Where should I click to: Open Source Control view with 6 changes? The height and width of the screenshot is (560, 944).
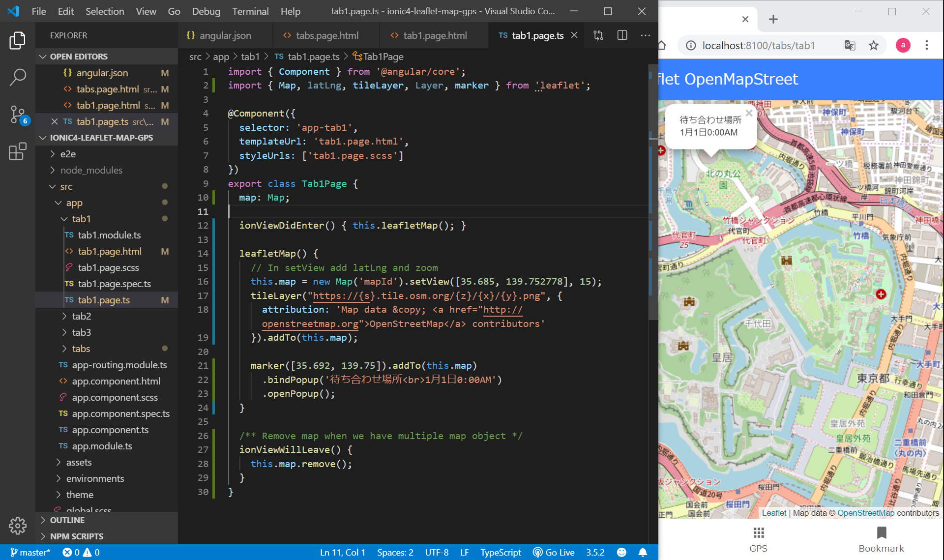(x=18, y=115)
